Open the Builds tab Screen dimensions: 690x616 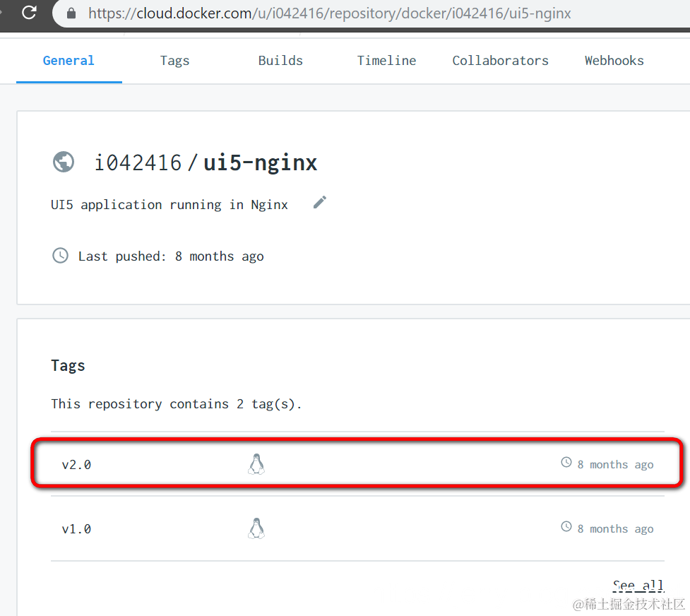click(280, 60)
